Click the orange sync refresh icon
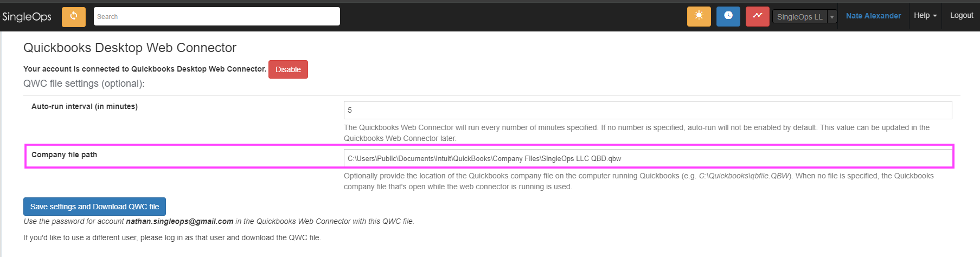This screenshot has height=257, width=980. [74, 16]
